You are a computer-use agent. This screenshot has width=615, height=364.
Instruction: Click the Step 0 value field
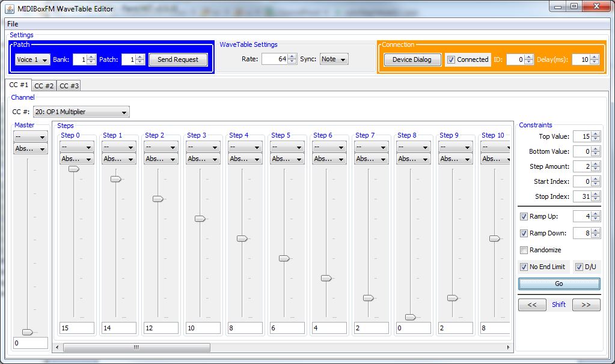pyautogui.click(x=76, y=328)
